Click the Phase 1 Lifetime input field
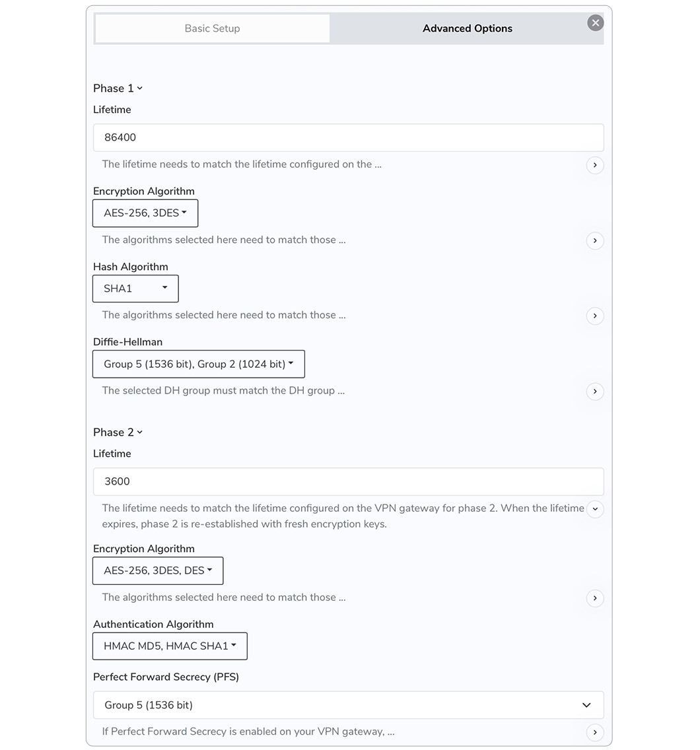 point(348,137)
